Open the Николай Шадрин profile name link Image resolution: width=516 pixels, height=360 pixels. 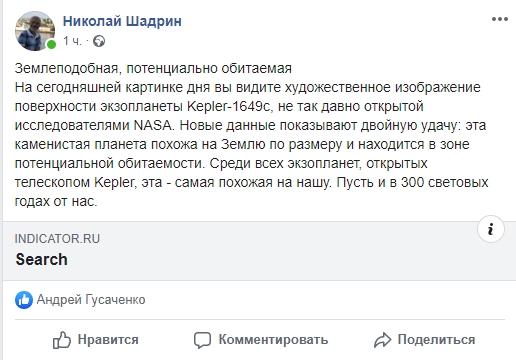tap(122, 21)
